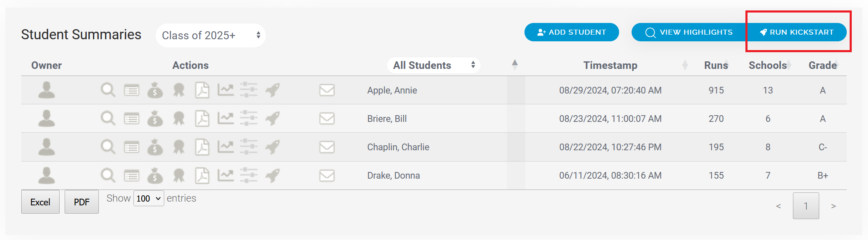Expand the All Students filter dropdown
The width and height of the screenshot is (868, 240).
(x=434, y=65)
